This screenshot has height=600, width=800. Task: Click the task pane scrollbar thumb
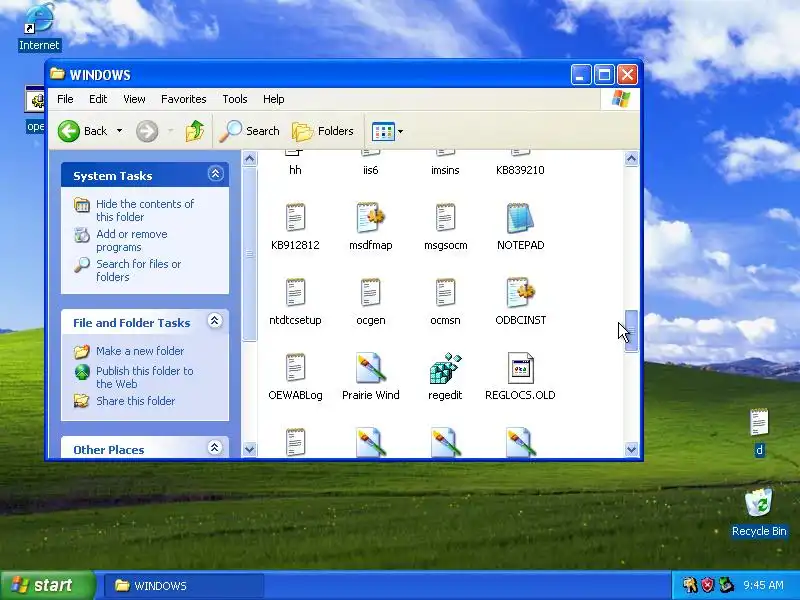click(x=249, y=253)
